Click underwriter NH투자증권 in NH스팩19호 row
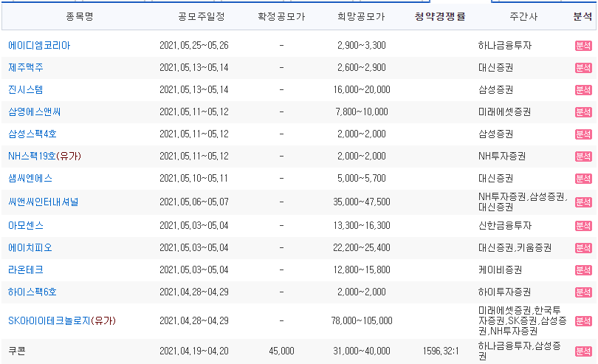This screenshot has width=598, height=364. (x=502, y=156)
